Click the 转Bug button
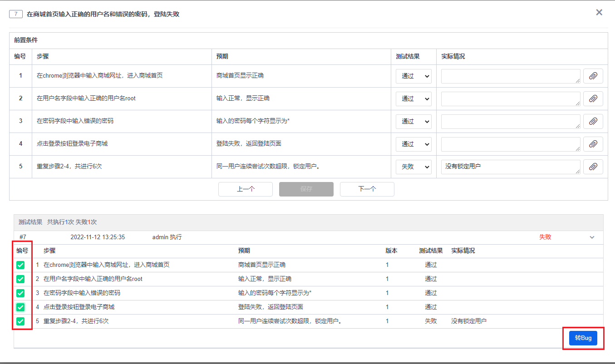Image resolution: width=615 pixels, height=364 pixels. coord(583,338)
